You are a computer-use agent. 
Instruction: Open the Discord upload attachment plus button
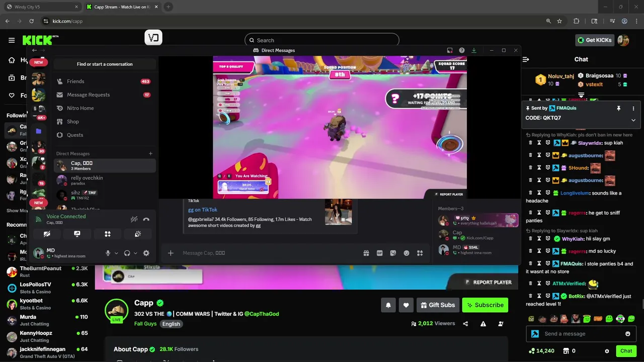(x=171, y=253)
